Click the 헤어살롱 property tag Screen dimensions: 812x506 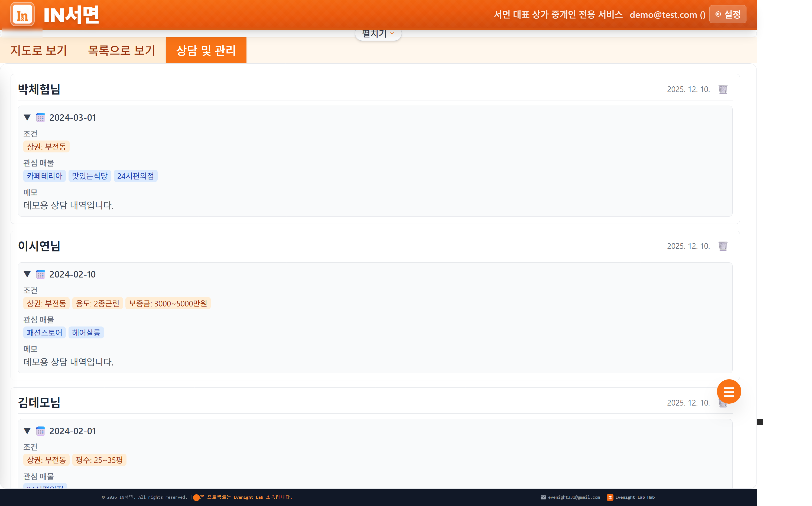(86, 333)
